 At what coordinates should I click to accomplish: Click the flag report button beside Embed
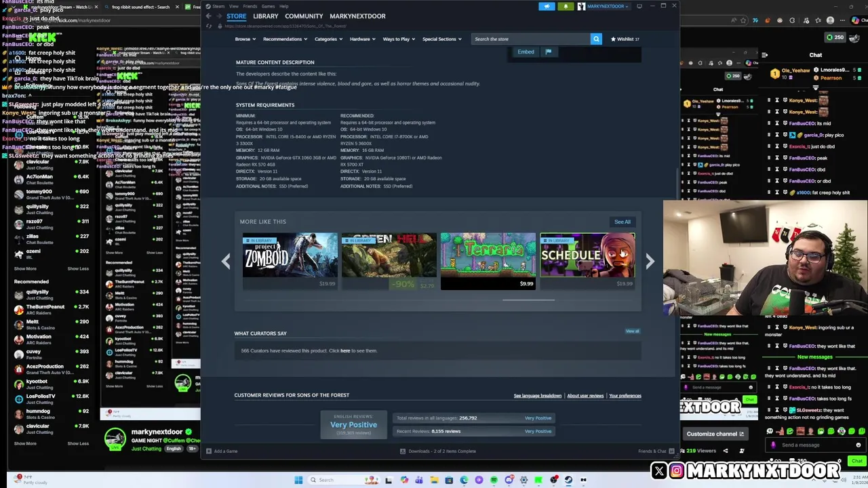(x=548, y=52)
